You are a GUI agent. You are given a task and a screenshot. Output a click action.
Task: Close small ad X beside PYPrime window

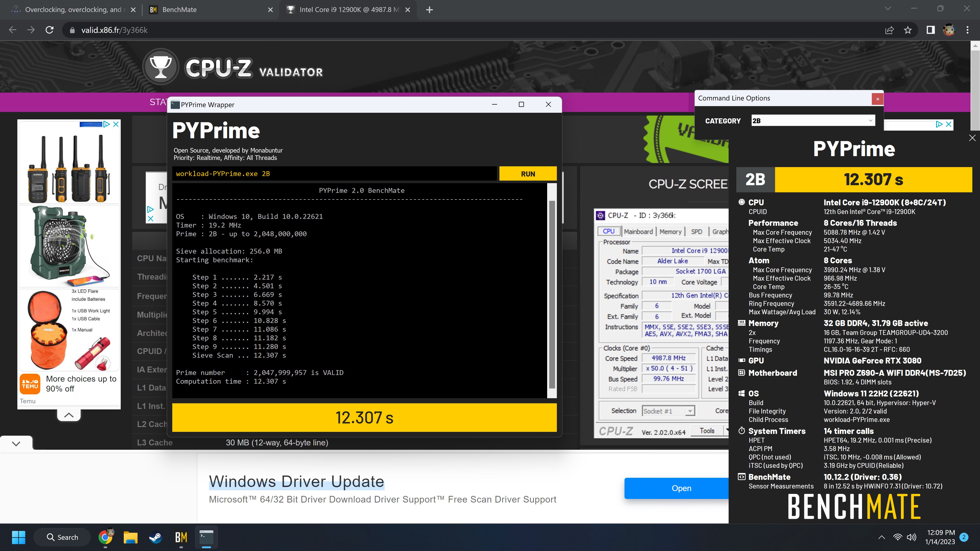[x=150, y=218]
